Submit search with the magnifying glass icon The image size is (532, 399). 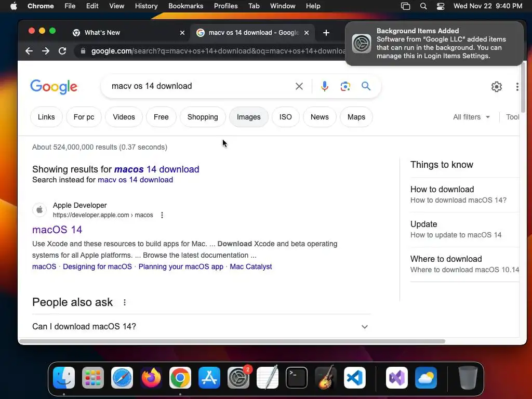[366, 86]
